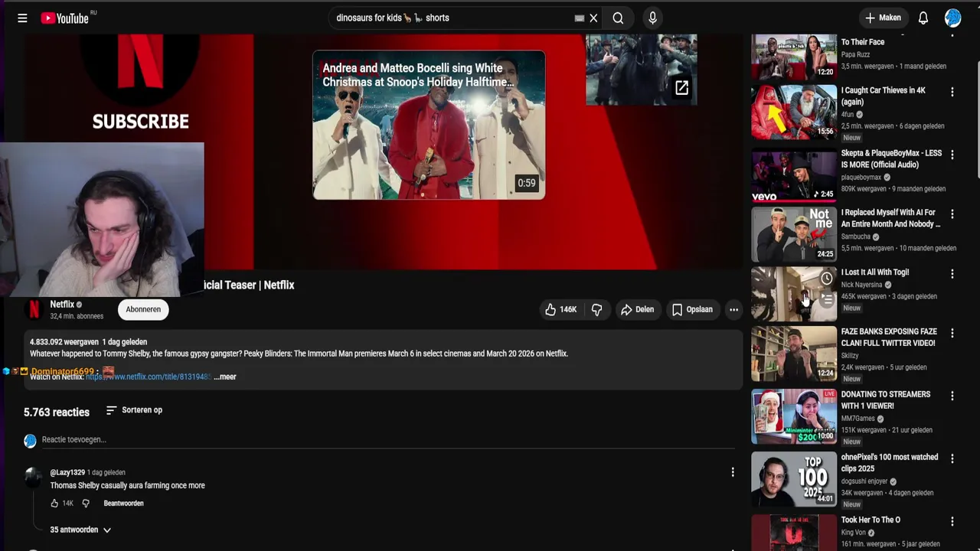Screen dimensions: 980x551
Task: Click the magnifier search button
Action: (x=618, y=18)
